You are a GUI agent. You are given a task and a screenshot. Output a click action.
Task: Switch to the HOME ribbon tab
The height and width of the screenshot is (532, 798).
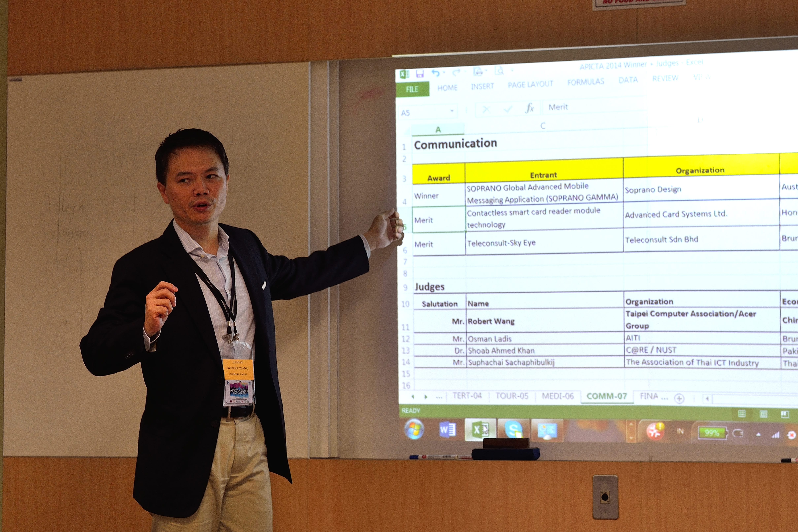click(x=448, y=88)
